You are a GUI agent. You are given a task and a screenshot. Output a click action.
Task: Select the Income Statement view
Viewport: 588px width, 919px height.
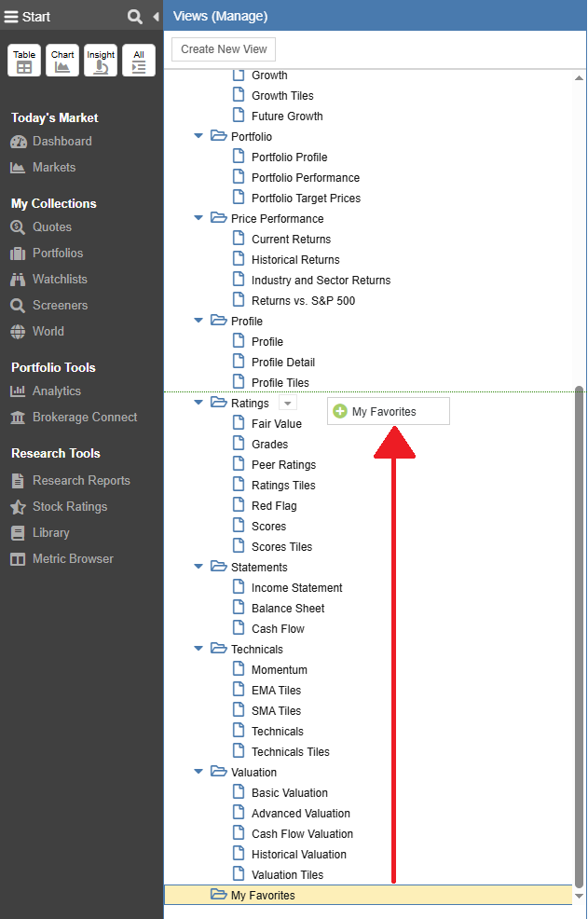(x=297, y=588)
